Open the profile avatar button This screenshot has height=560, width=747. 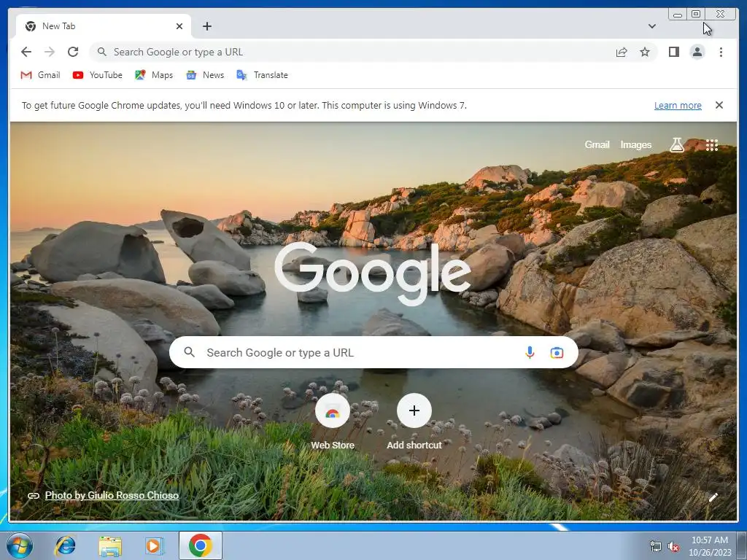tap(697, 52)
